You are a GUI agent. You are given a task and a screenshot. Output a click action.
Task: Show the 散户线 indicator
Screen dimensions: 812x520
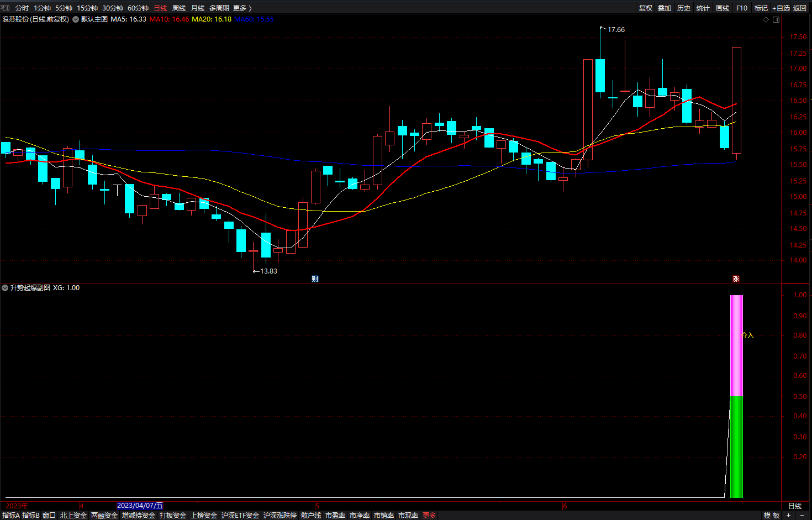tap(311, 516)
